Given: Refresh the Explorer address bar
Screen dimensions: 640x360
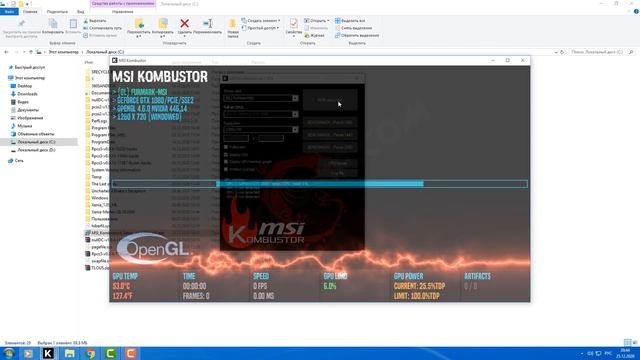Looking at the screenshot, I should point(562,52).
